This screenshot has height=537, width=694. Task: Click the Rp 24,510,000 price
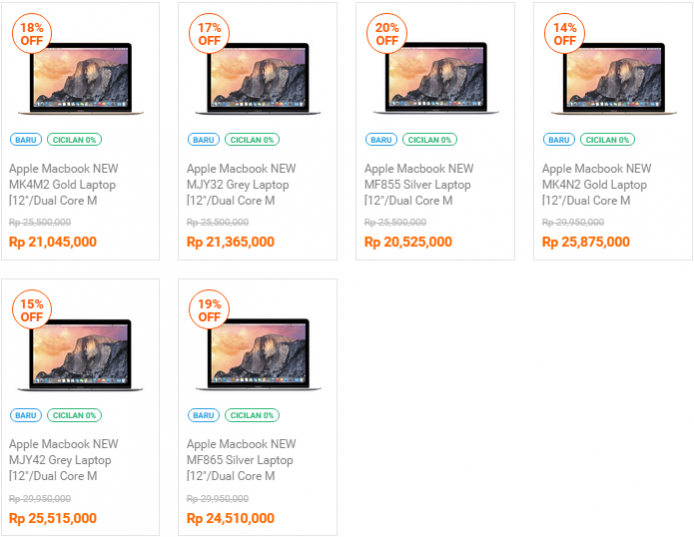231,518
